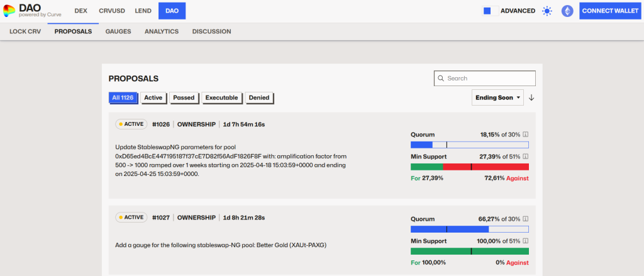Click countdown 1d 7h 54m 16s

243,124
